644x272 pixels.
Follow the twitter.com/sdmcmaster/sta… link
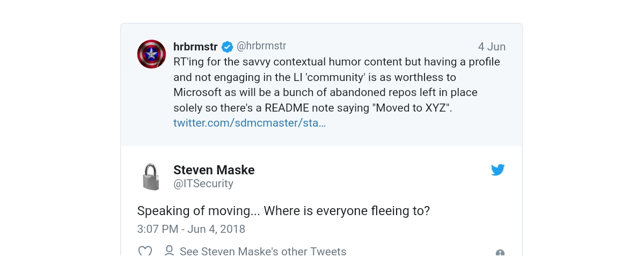click(250, 123)
